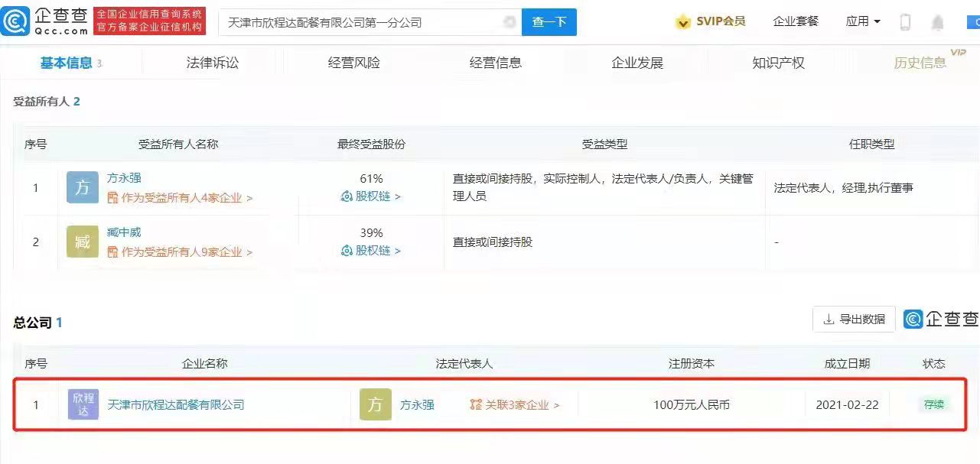Switch to 基本信息 tab
The width and height of the screenshot is (980, 464).
point(66,63)
